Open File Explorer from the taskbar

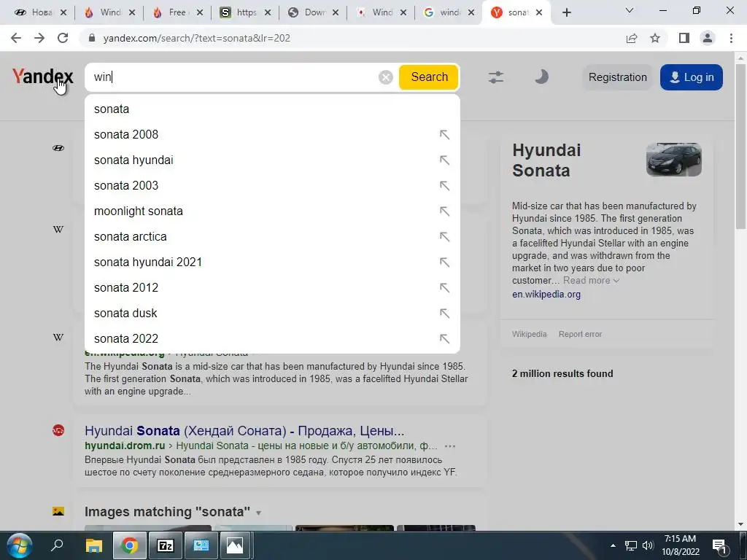point(93,545)
